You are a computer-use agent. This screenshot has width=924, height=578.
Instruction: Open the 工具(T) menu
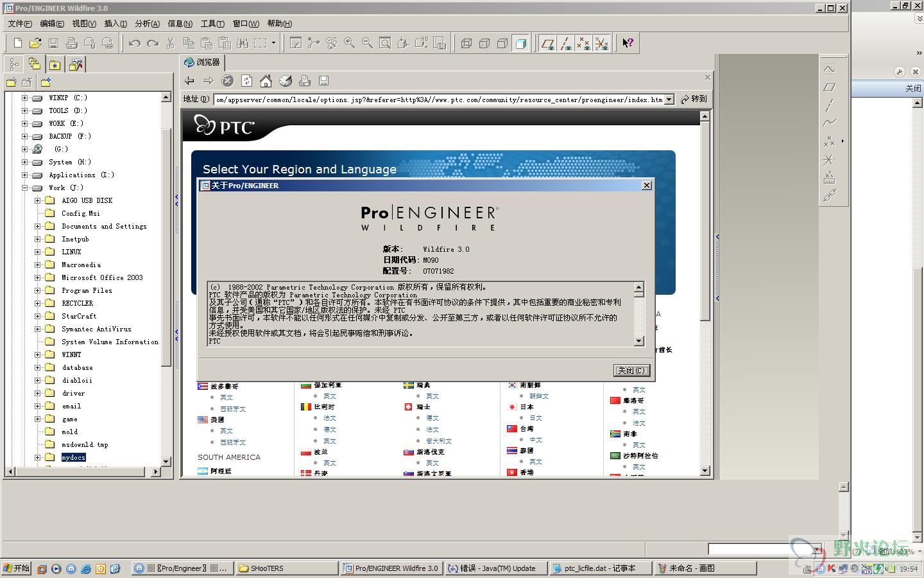212,23
